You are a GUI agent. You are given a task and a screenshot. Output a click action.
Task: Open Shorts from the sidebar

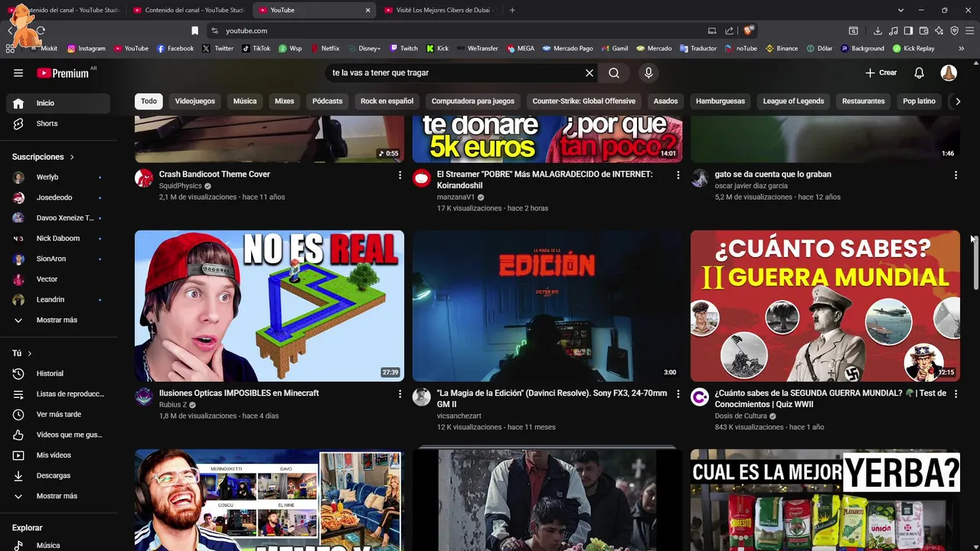click(x=58, y=123)
